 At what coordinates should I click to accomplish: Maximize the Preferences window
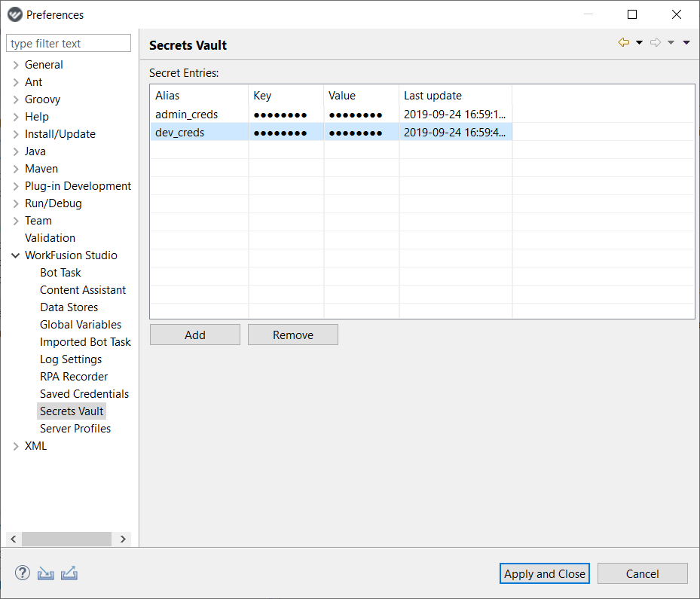coord(632,14)
